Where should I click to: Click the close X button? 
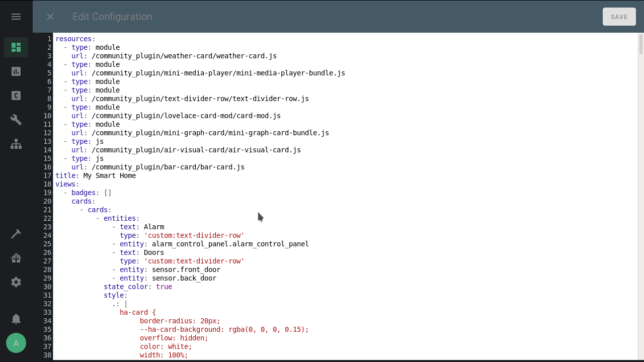pyautogui.click(x=50, y=17)
